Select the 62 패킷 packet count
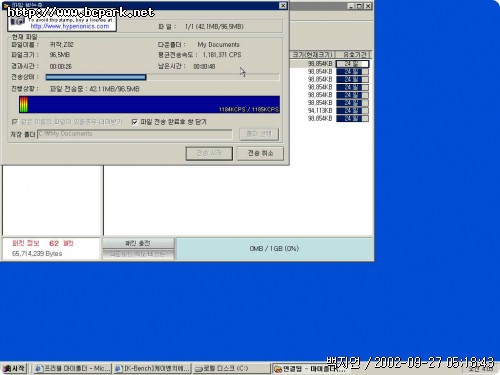The image size is (500, 375). coord(61,243)
